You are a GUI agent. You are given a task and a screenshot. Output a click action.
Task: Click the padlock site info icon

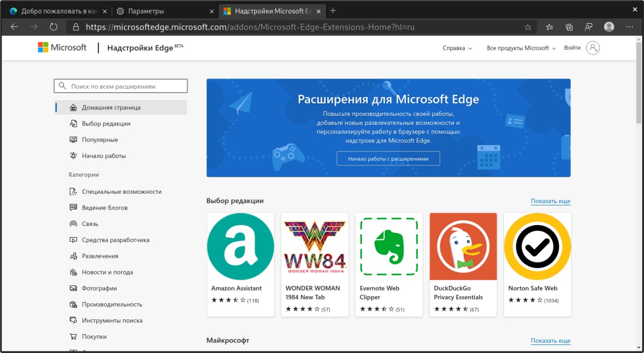76,27
